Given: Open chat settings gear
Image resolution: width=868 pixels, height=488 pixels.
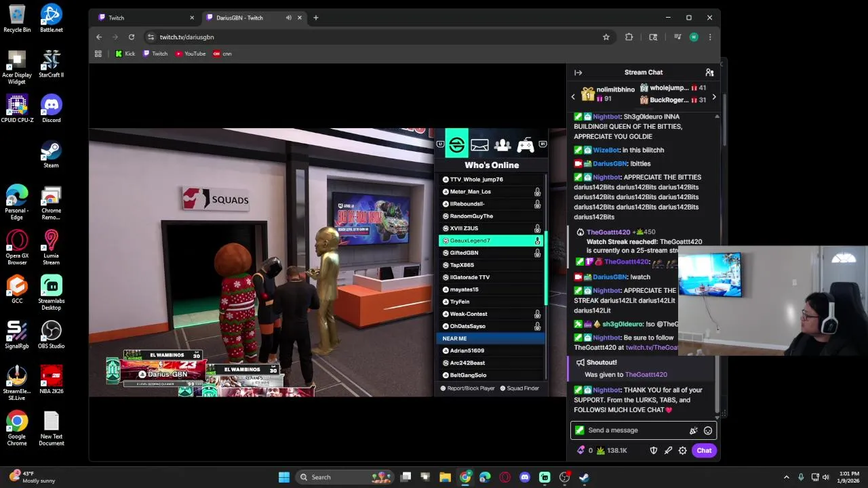Looking at the screenshot, I should pyautogui.click(x=683, y=450).
